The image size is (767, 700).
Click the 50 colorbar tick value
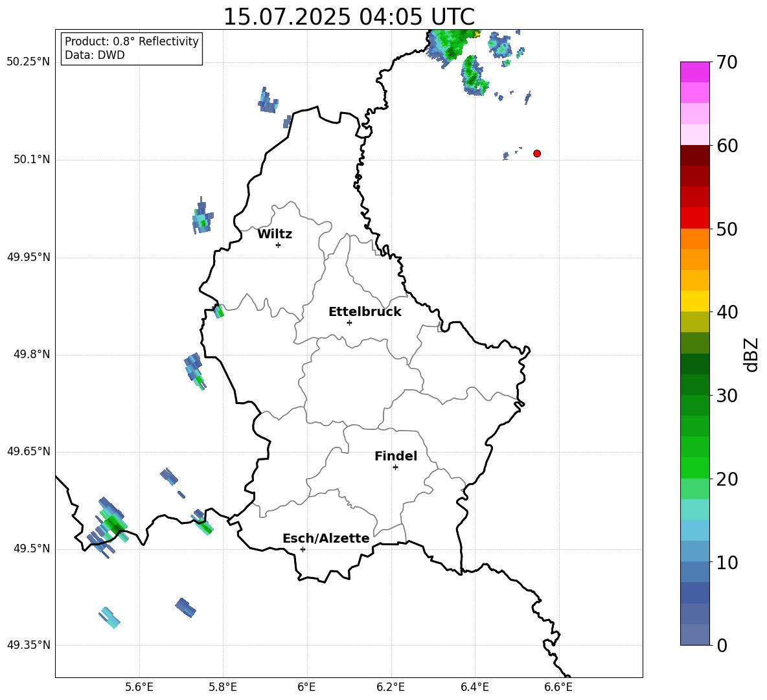coord(727,229)
